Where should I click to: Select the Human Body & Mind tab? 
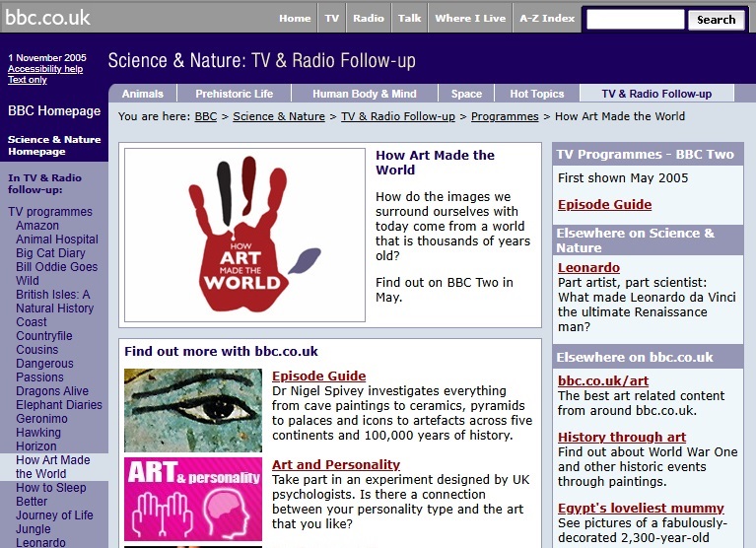click(x=365, y=94)
